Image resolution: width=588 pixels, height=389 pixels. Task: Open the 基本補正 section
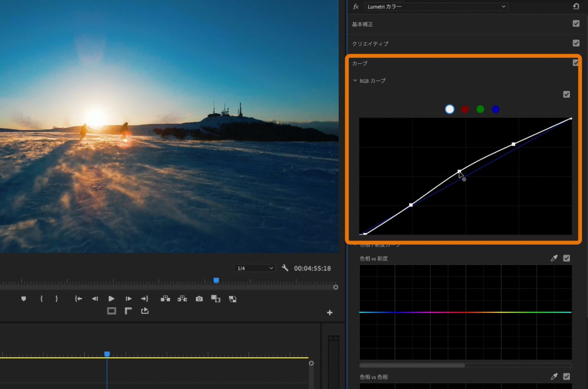[362, 24]
